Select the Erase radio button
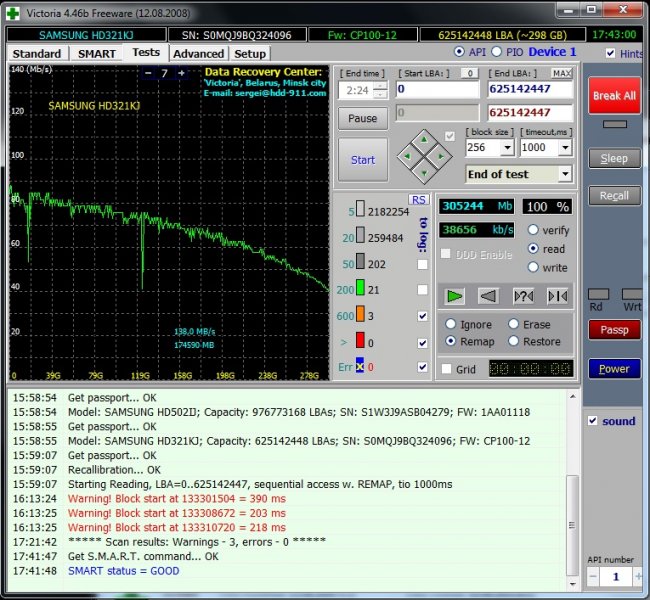The image size is (650, 600). pos(513,325)
